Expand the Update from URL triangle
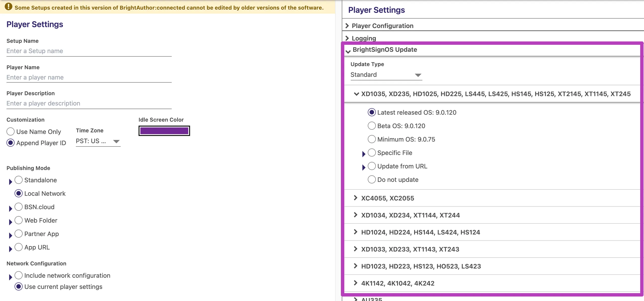Image resolution: width=644 pixels, height=301 pixels. (364, 168)
